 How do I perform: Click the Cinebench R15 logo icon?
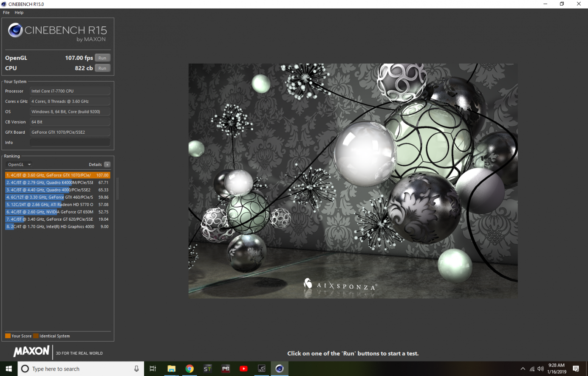[x=15, y=30]
